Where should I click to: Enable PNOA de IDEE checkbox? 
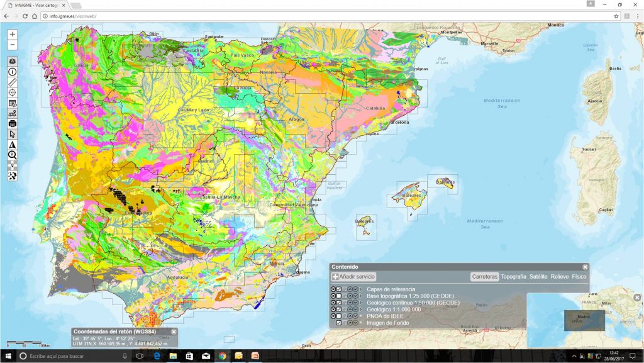[x=339, y=316]
